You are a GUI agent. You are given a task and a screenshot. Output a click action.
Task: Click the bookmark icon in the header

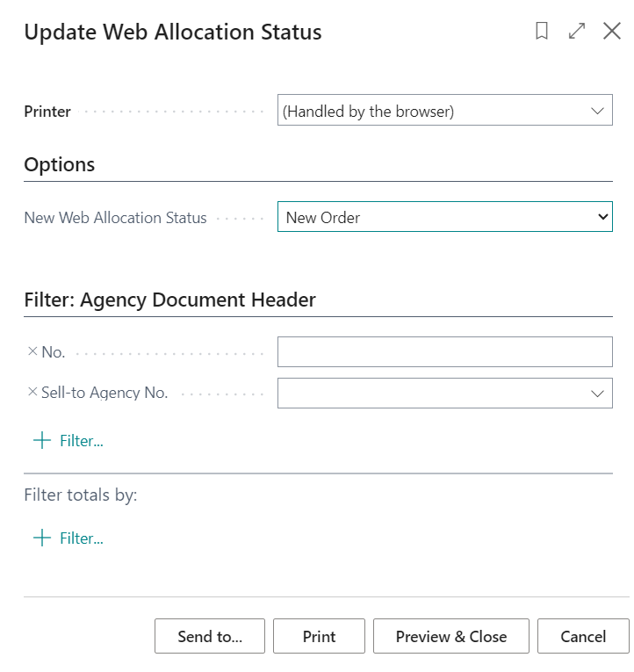(x=542, y=32)
